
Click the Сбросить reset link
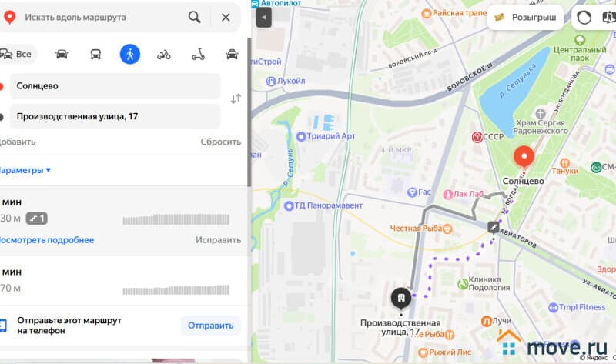221,142
